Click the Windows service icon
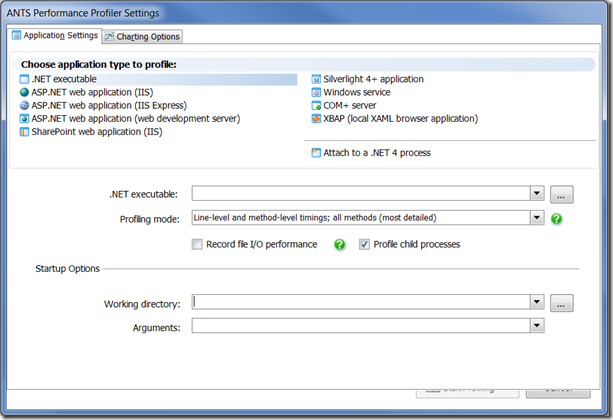Viewport: 613px width, 420px height. (316, 92)
